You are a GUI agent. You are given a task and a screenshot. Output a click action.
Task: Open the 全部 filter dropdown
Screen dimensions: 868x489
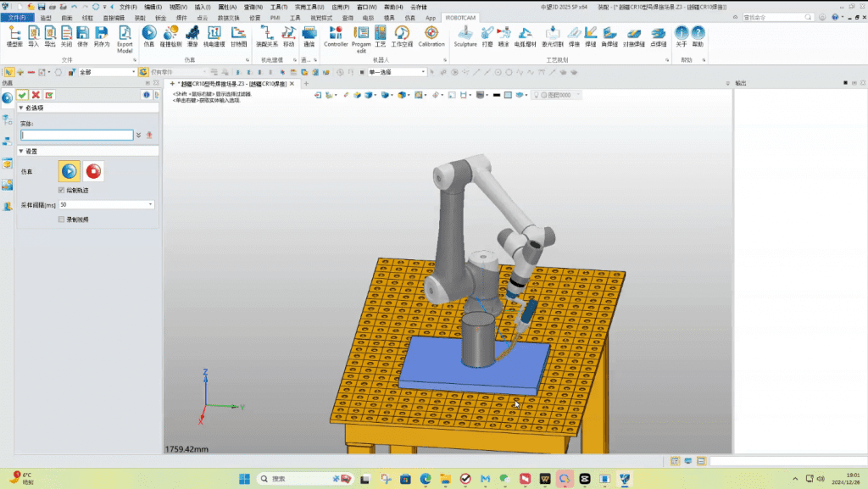[133, 72]
